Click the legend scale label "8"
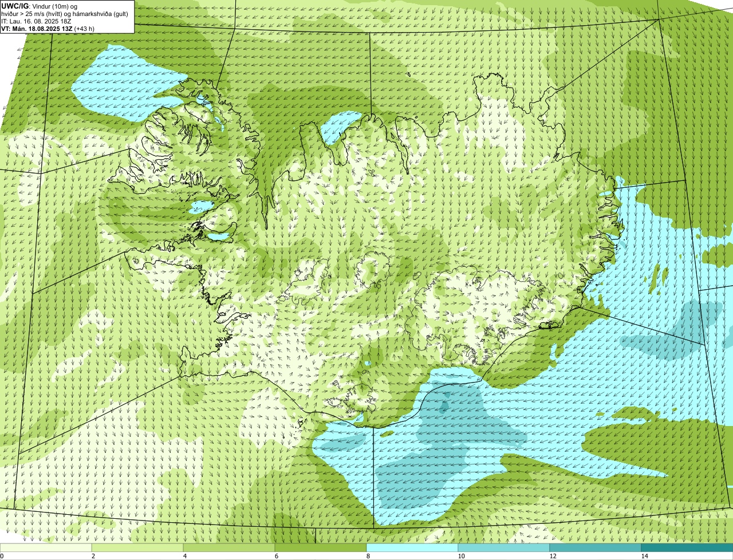Image resolution: width=733 pixels, height=560 pixels. click(x=368, y=556)
